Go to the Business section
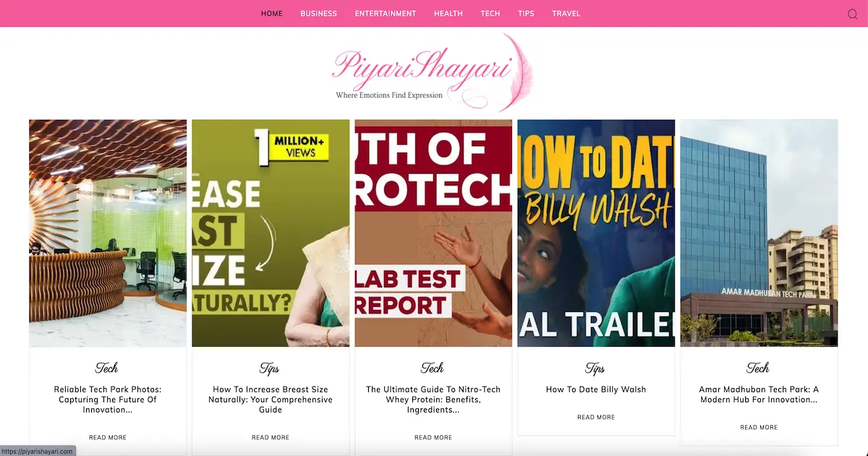 [x=319, y=14]
